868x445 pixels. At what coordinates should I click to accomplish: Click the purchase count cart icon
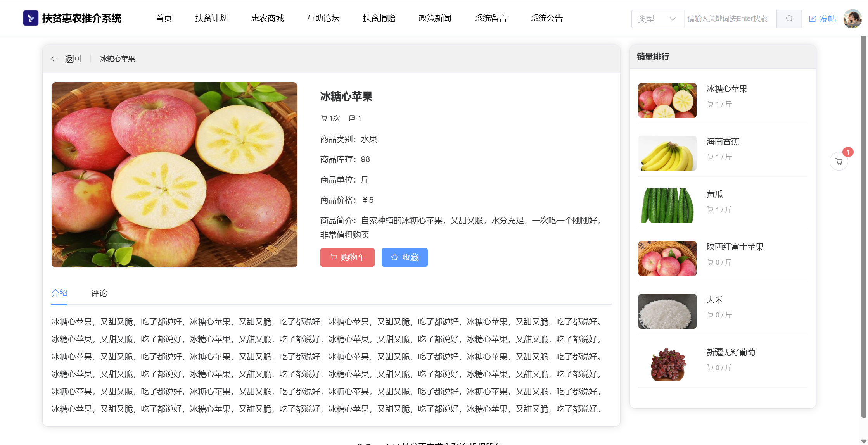coord(324,118)
